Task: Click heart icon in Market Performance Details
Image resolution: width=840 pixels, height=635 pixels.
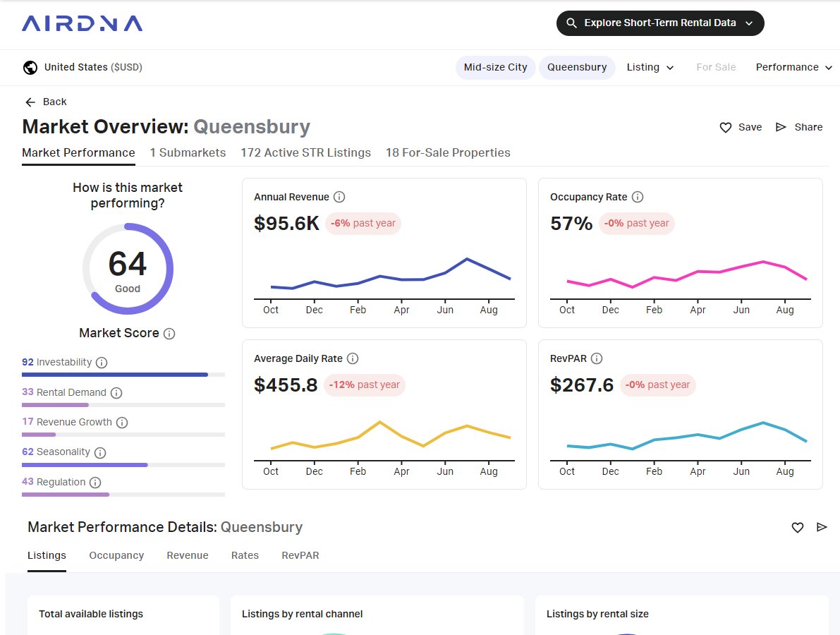Action: (798, 527)
